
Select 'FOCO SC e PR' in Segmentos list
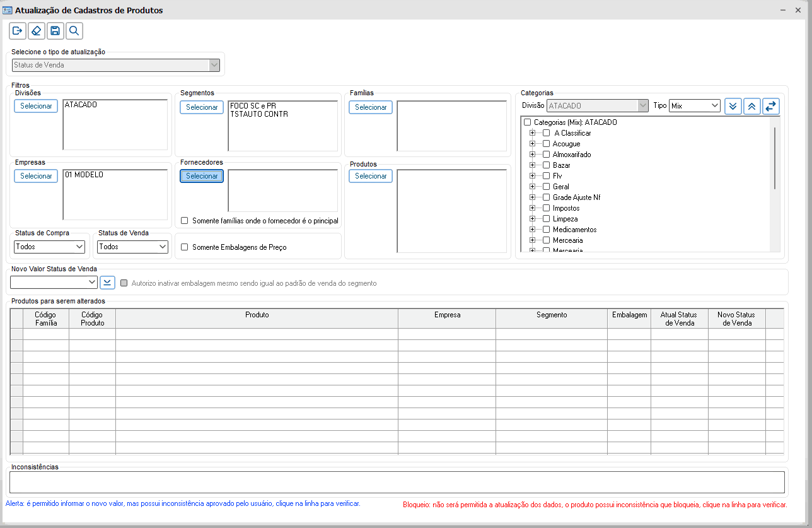[253, 106]
